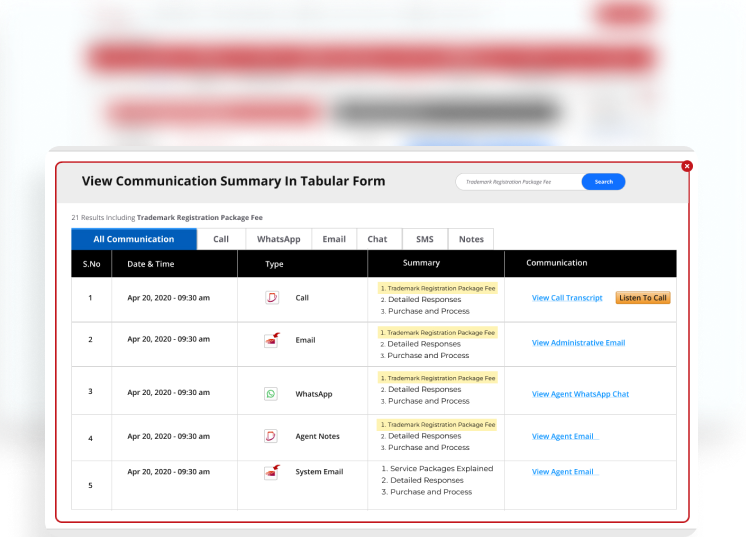The height and width of the screenshot is (537, 746).
Task: Click the Email type icon in row 2
Action: [x=271, y=340]
